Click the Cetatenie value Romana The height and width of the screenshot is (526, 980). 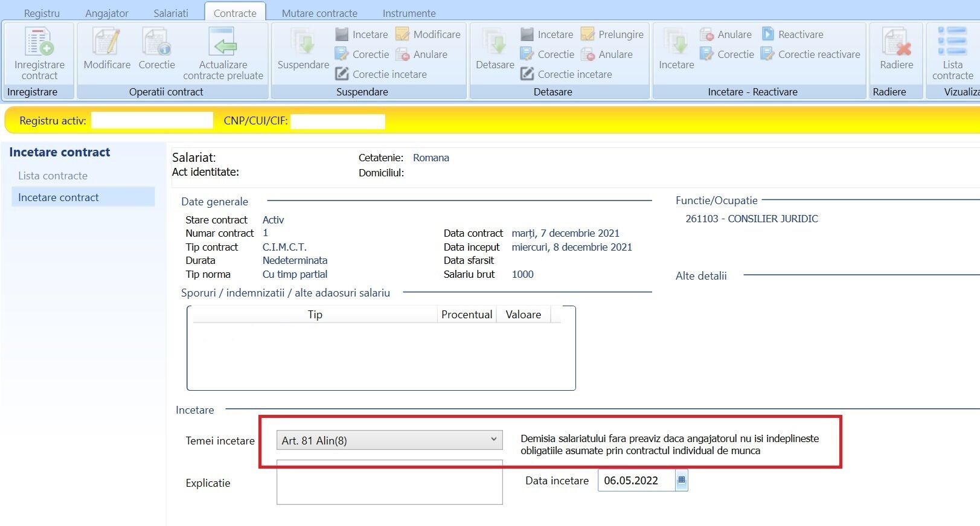point(431,158)
